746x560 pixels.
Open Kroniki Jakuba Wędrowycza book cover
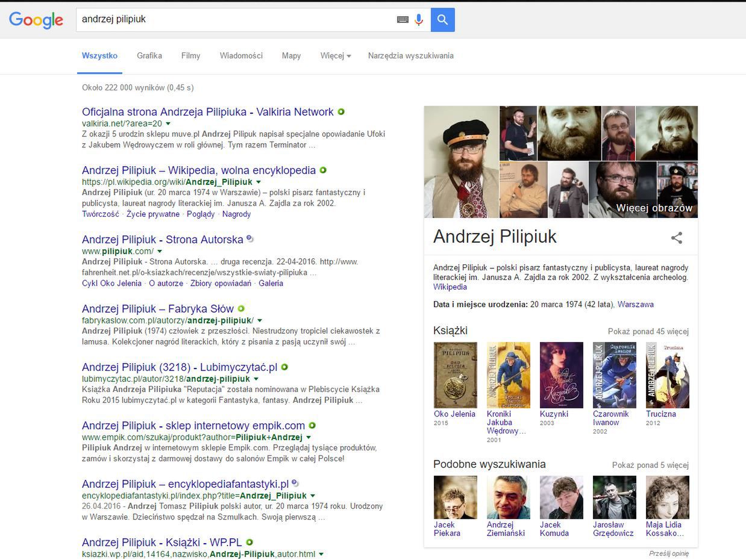509,375
